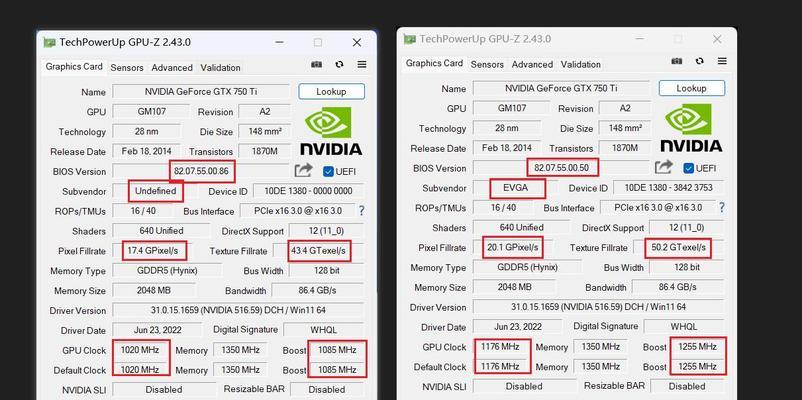The height and width of the screenshot is (400, 802).
Task: Toggle UEFI checkbox in left window
Action: (328, 171)
